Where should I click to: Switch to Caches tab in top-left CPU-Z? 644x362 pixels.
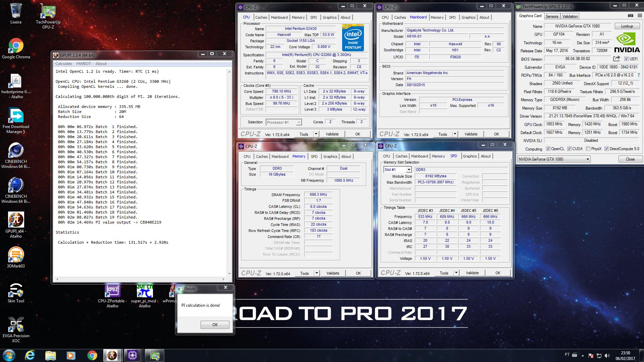click(261, 17)
